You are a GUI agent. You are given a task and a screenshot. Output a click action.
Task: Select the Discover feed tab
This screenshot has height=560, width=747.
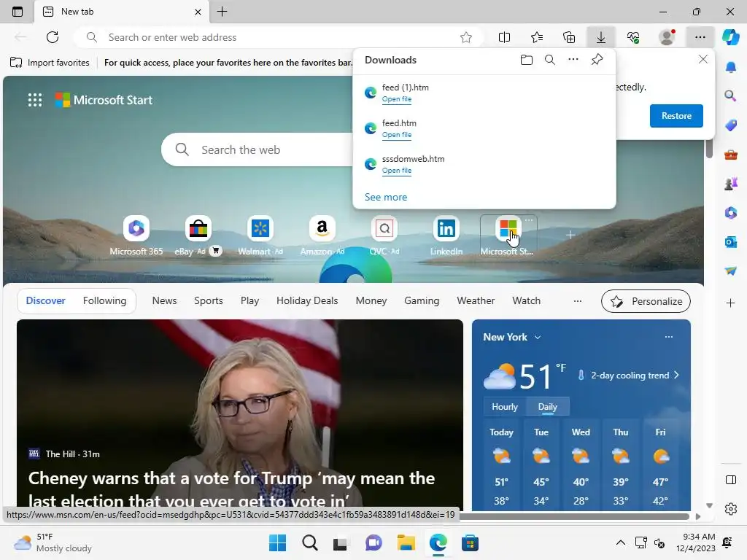pyautogui.click(x=46, y=300)
